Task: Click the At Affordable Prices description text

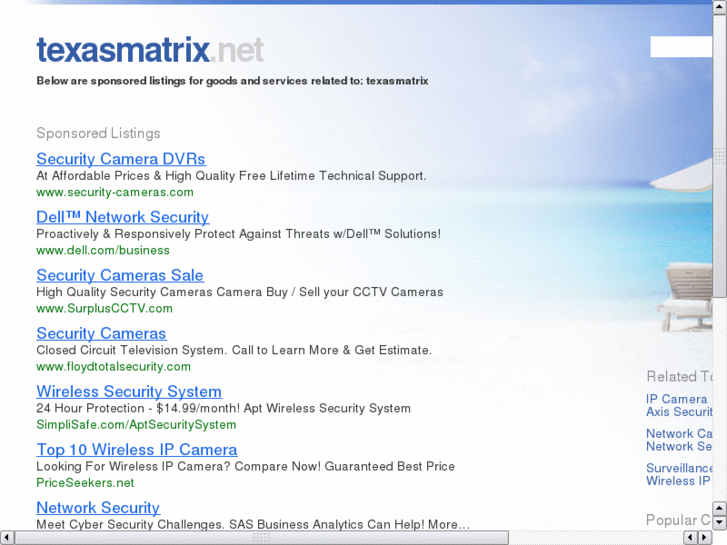Action: click(x=231, y=176)
